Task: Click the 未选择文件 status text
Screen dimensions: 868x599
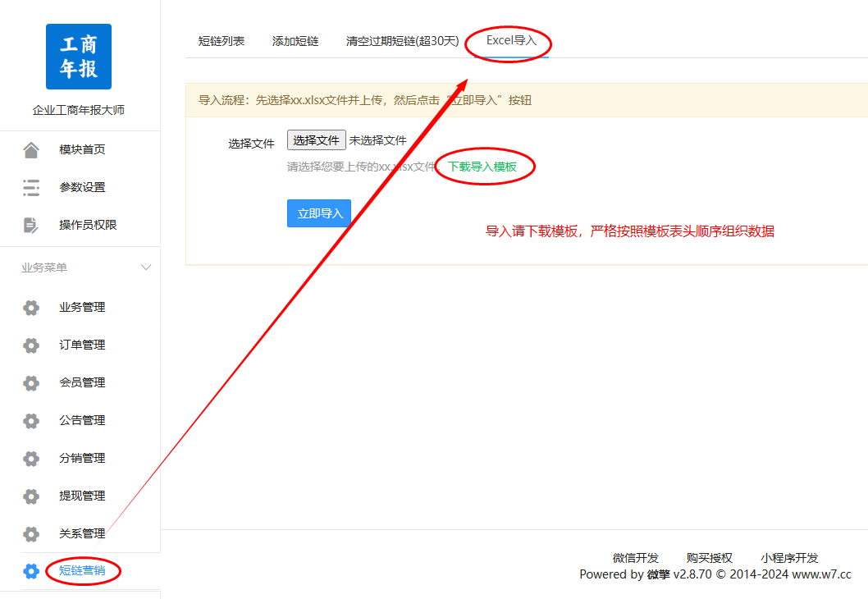Action: (377, 140)
